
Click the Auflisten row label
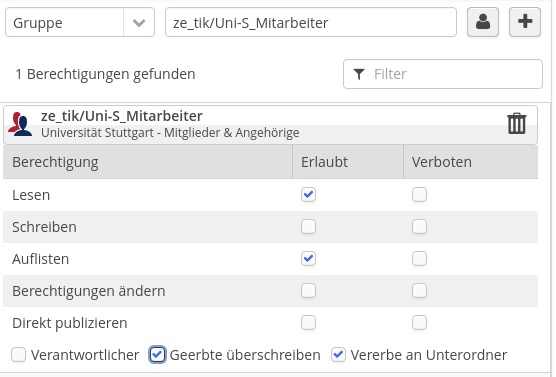(40, 259)
